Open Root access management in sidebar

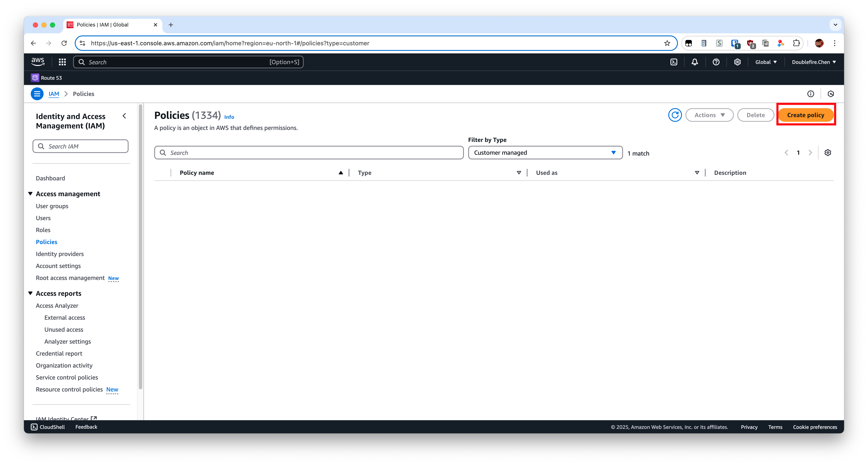pyautogui.click(x=70, y=278)
